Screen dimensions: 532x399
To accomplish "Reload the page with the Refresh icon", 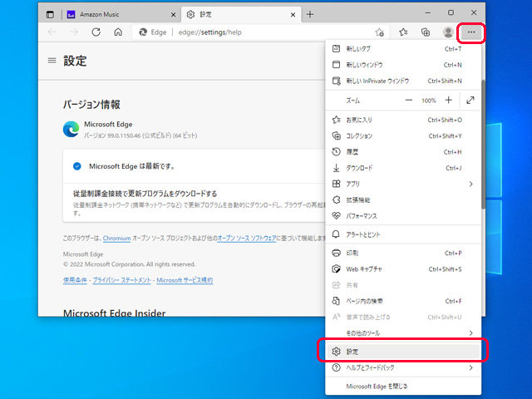I will (96, 32).
